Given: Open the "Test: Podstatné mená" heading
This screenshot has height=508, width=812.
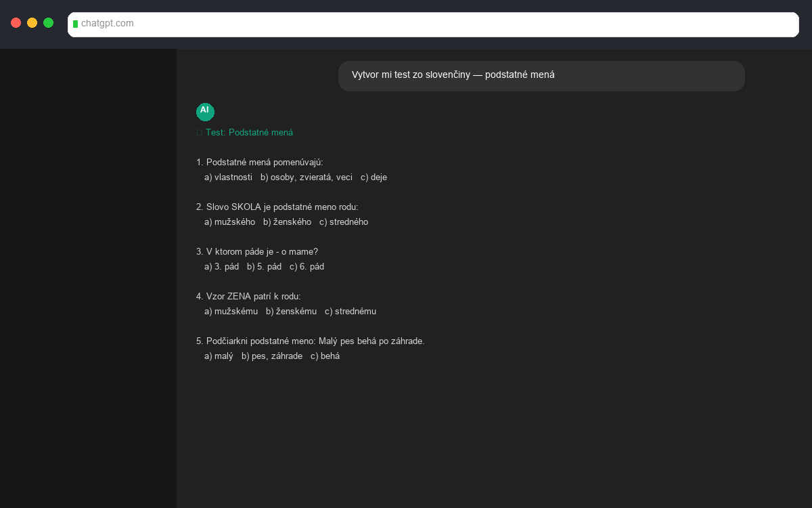Looking at the screenshot, I should click(249, 133).
